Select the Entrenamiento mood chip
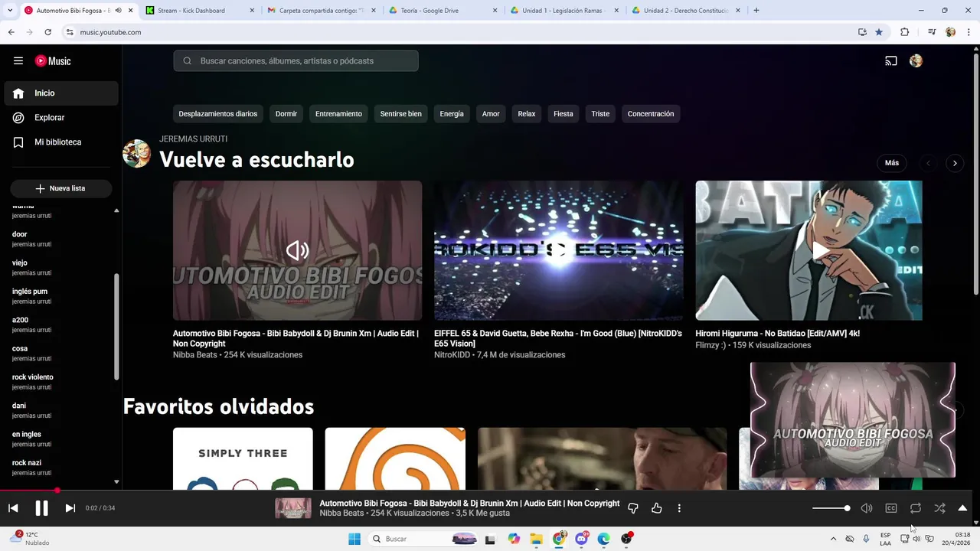 point(338,114)
